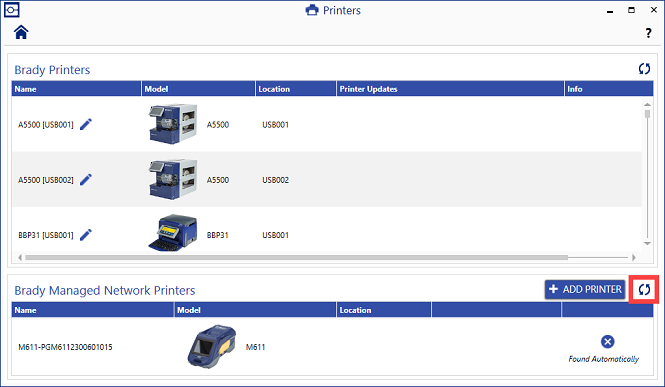Click the vertical scrollbar down arrow

point(647,243)
